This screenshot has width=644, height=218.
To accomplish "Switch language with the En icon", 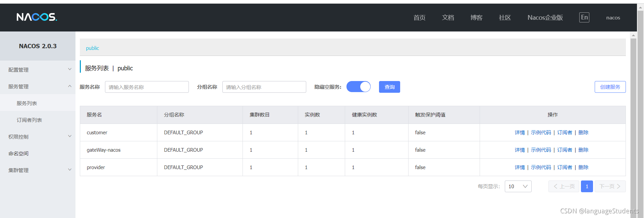I will tap(584, 17).
